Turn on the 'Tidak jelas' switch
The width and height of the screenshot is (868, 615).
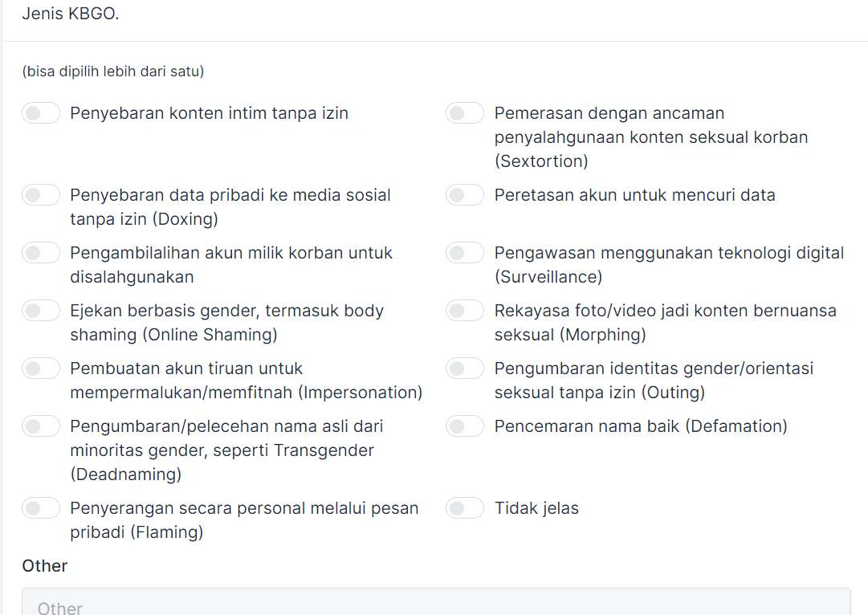pos(465,508)
